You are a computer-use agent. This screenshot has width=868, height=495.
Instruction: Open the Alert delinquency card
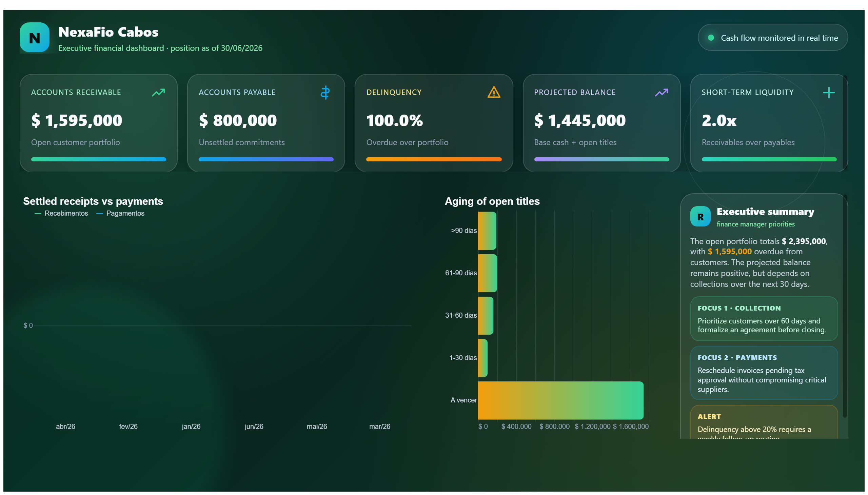click(x=764, y=422)
